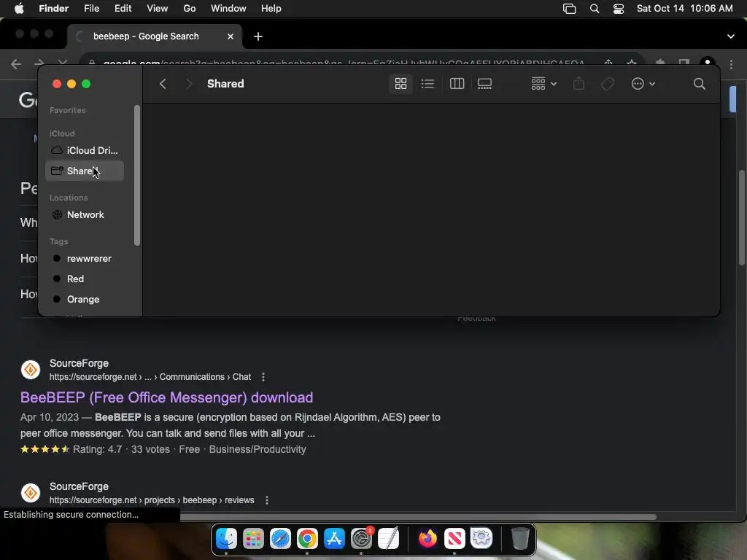Viewport: 747px width, 560px height.
Task: Open the Finder menu in menu bar
Action: (54, 9)
